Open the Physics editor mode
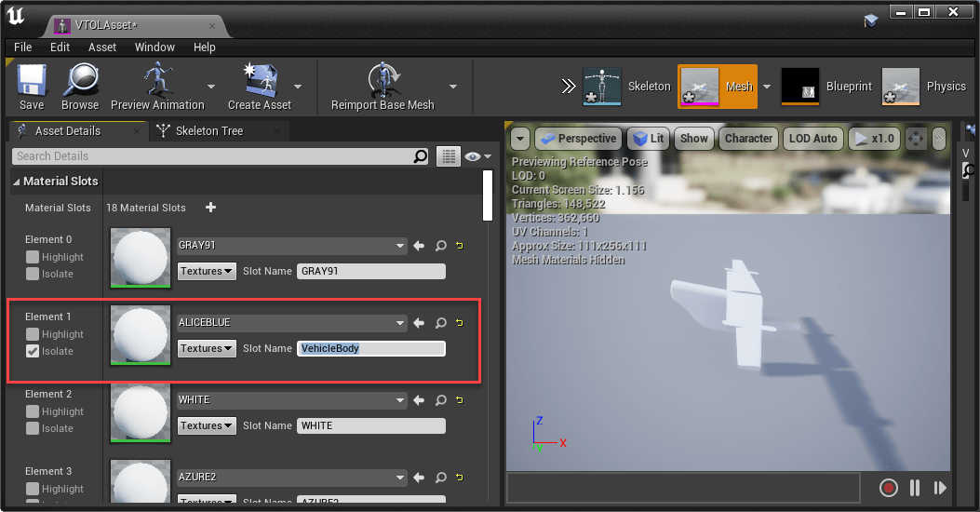 [x=924, y=87]
